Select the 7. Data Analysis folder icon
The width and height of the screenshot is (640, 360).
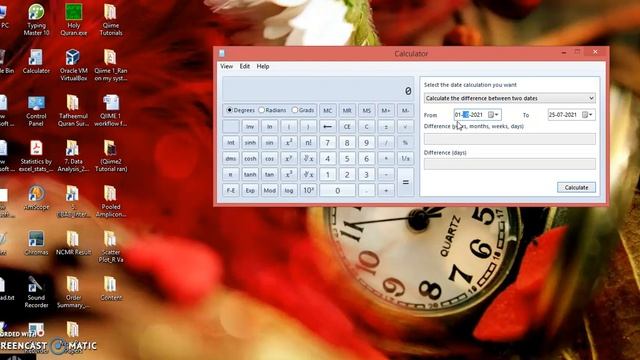click(x=73, y=157)
